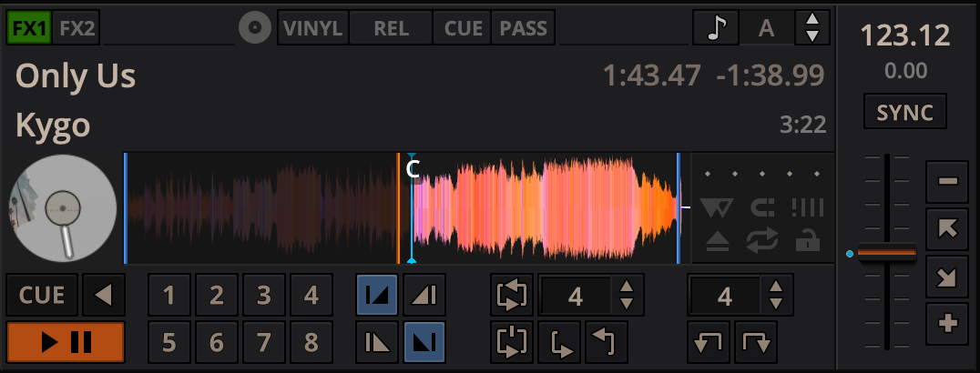The height and width of the screenshot is (373, 980).
Task: Click the tempo pitch slider handle
Action: [x=886, y=254]
